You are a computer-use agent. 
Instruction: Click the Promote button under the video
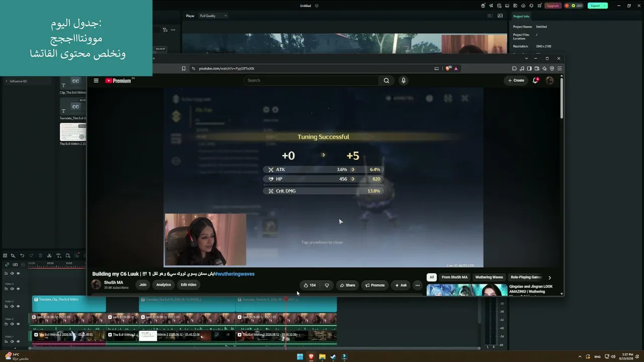click(375, 285)
